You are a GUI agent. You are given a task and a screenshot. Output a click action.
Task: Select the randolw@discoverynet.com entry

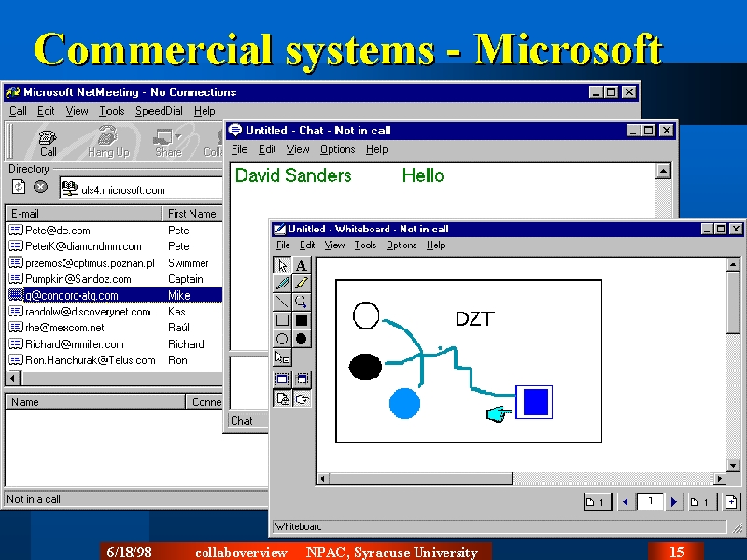[x=114, y=312]
